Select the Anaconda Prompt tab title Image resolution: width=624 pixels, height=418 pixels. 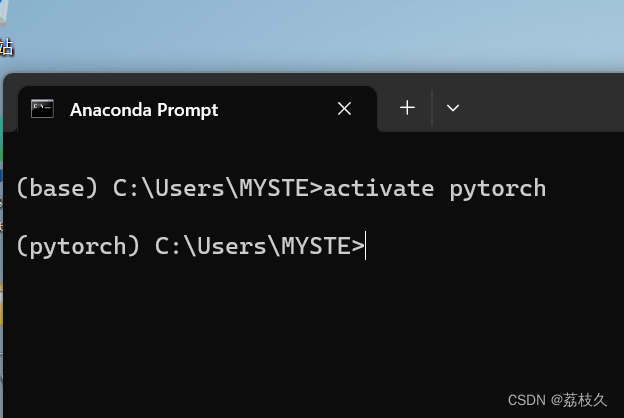click(144, 110)
